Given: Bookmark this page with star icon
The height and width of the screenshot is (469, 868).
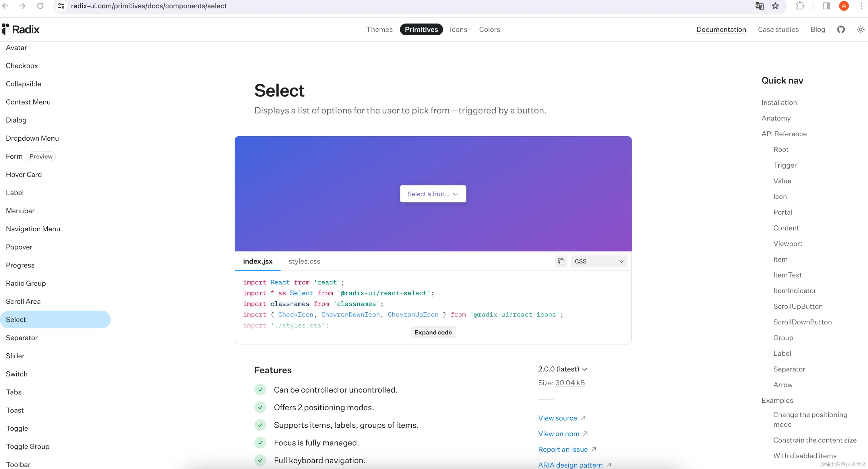Looking at the screenshot, I should point(776,6).
